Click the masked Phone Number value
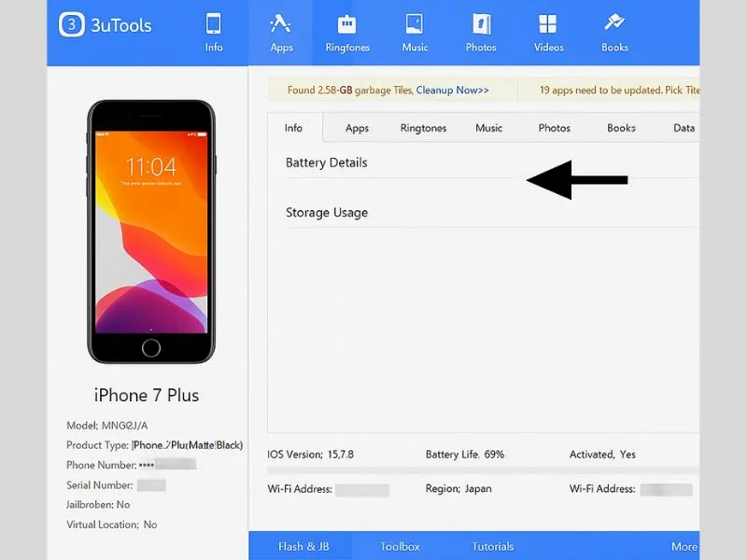Screen dimensions: 747x560 pyautogui.click(x=167, y=464)
